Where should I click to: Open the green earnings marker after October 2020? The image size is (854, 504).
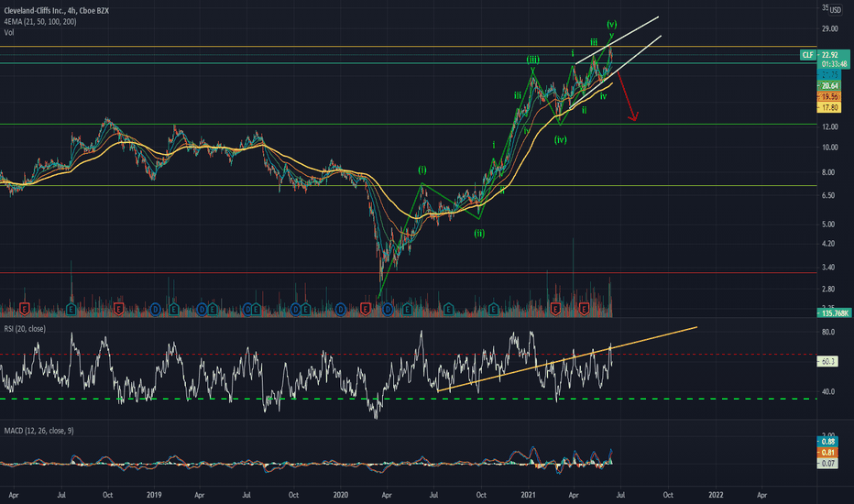(x=494, y=310)
